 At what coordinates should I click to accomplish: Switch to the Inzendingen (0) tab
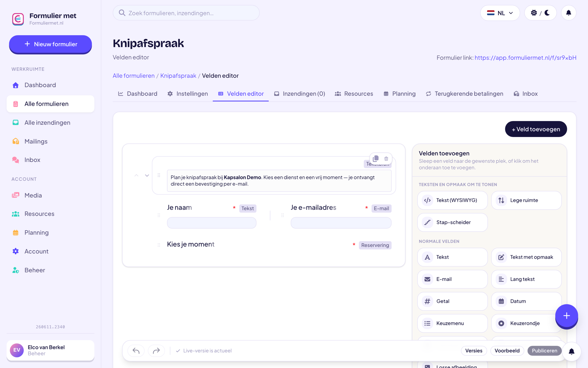tap(300, 94)
